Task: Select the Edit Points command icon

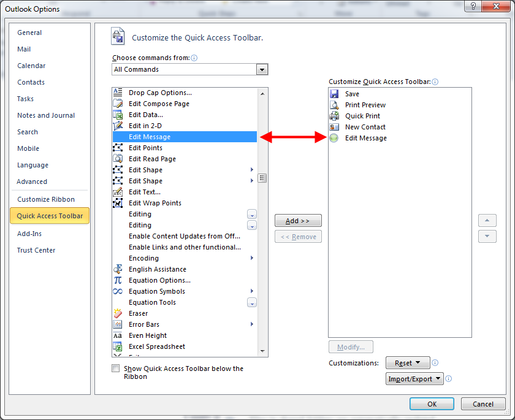Action: (x=118, y=148)
